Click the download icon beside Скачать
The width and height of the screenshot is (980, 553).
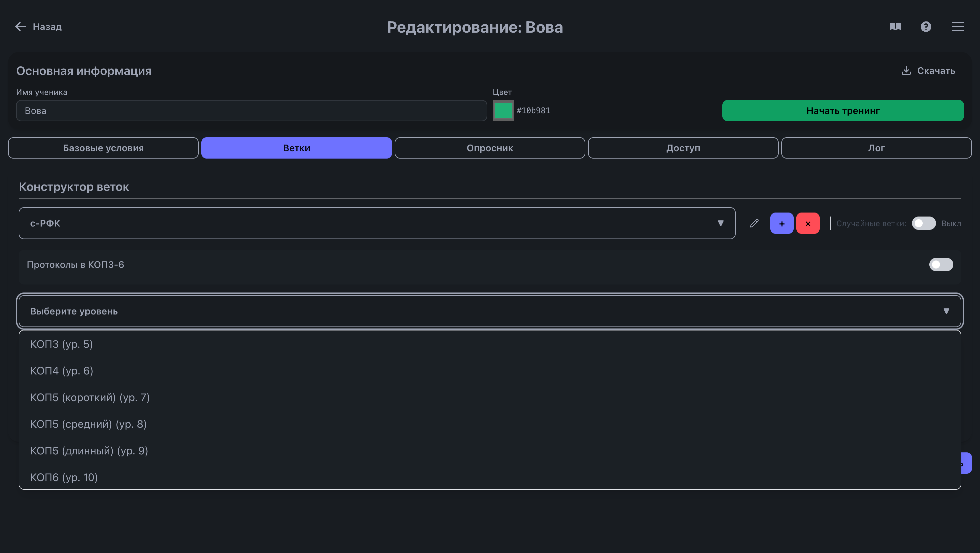906,71
